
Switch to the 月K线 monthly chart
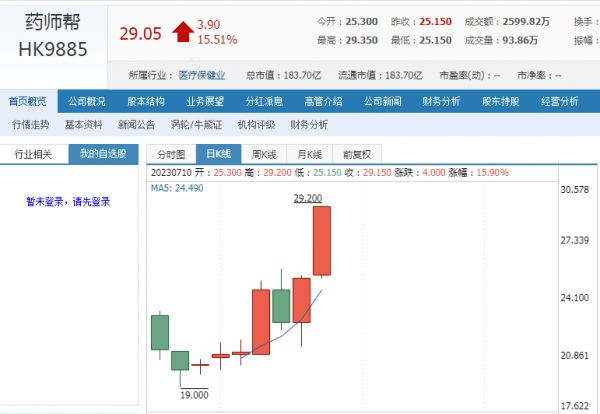pos(310,154)
